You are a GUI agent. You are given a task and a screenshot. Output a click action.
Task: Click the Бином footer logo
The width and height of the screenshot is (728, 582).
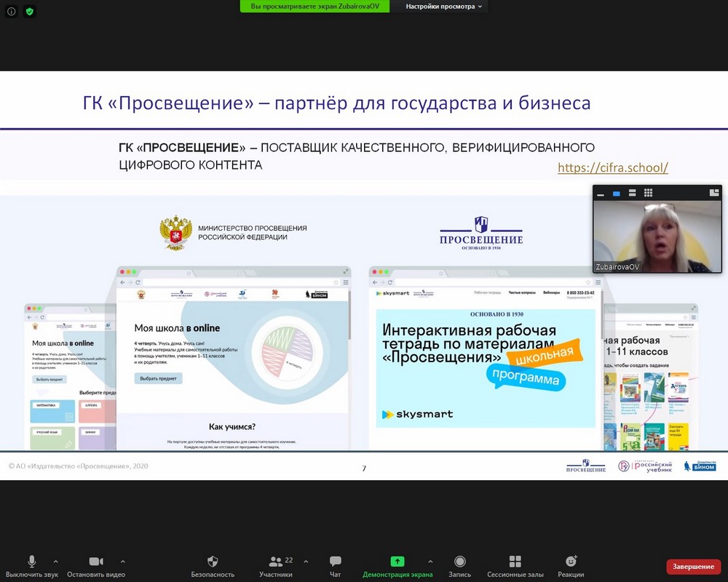click(x=700, y=466)
